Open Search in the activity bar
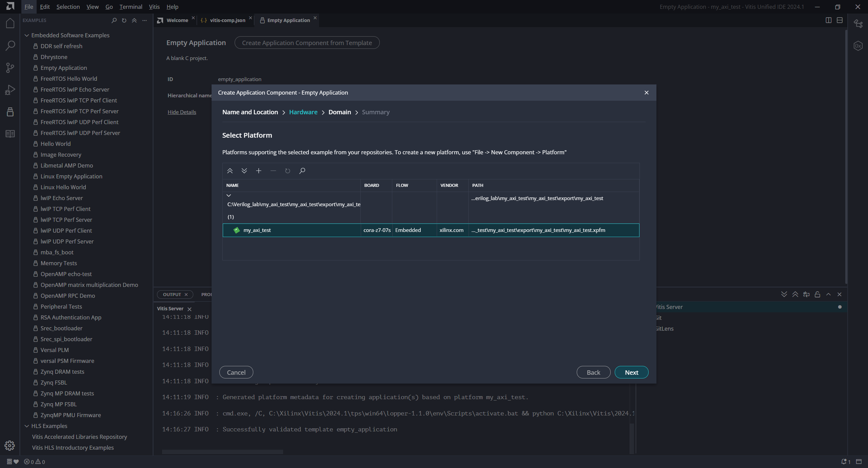The height and width of the screenshot is (468, 868). (10, 45)
